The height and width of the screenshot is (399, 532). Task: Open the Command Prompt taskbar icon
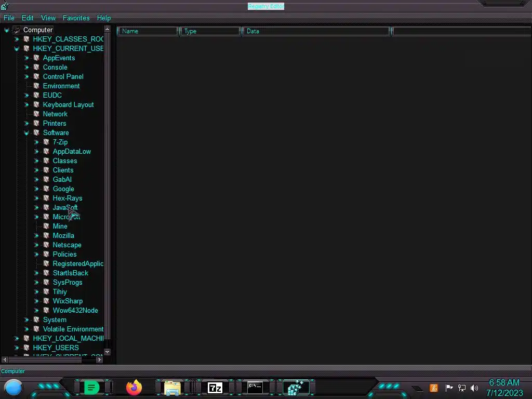coord(255,388)
